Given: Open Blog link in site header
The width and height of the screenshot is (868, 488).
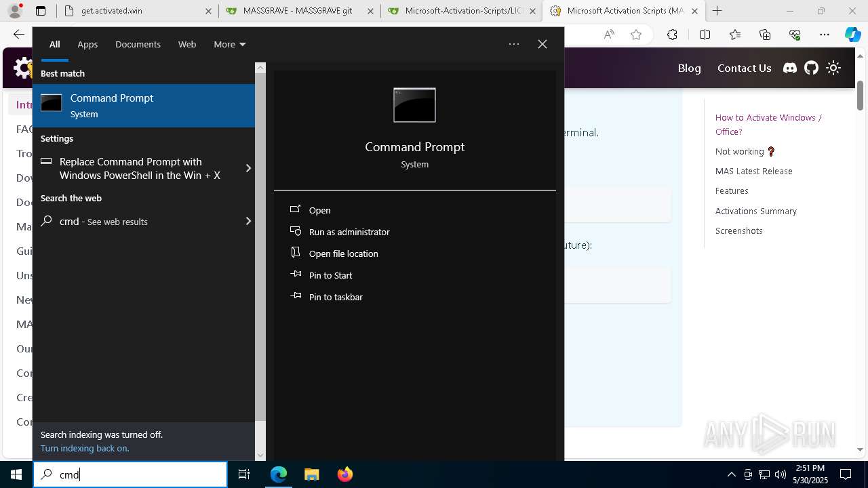Looking at the screenshot, I should click(689, 68).
